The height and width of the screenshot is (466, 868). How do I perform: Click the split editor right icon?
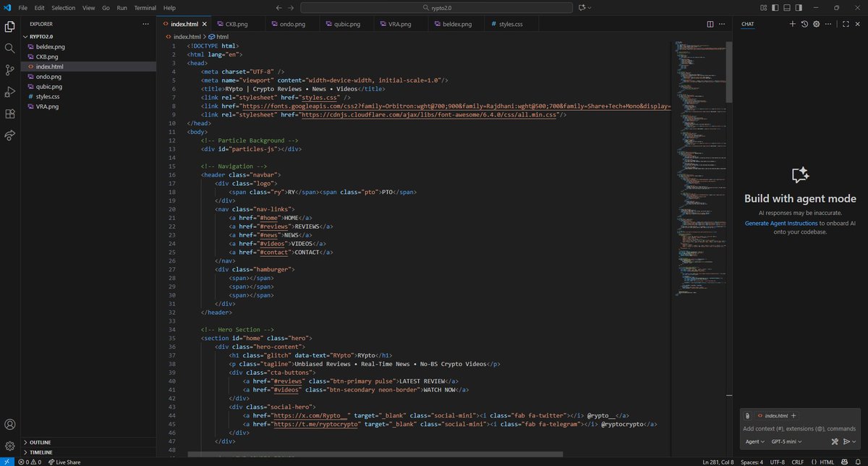[710, 24]
